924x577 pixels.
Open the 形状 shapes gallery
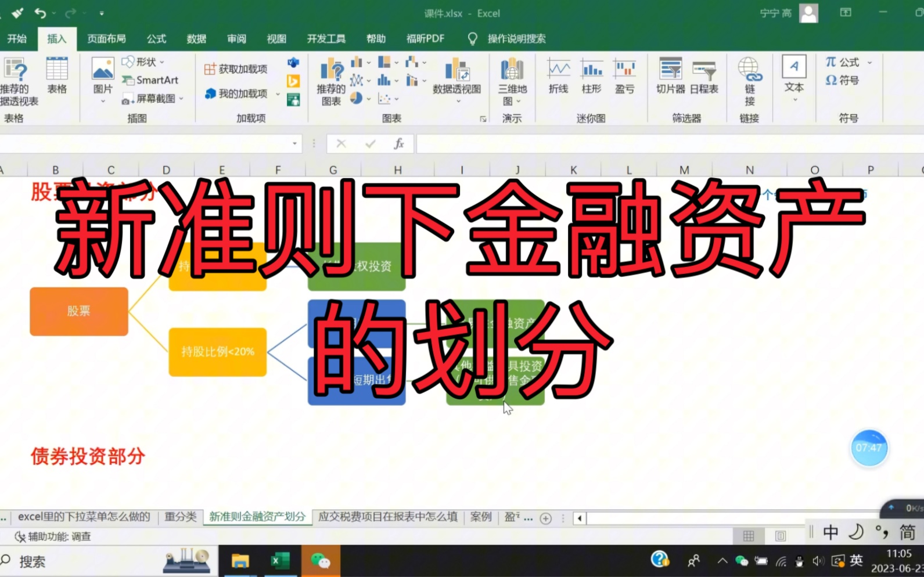(143, 62)
